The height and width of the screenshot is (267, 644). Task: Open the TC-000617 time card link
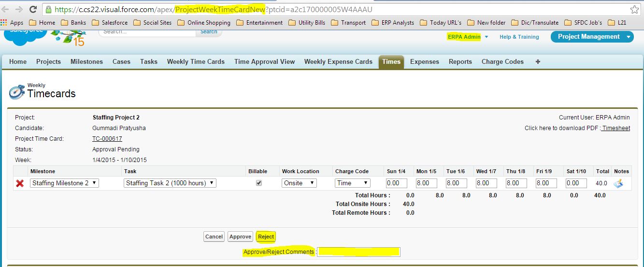[107, 139]
